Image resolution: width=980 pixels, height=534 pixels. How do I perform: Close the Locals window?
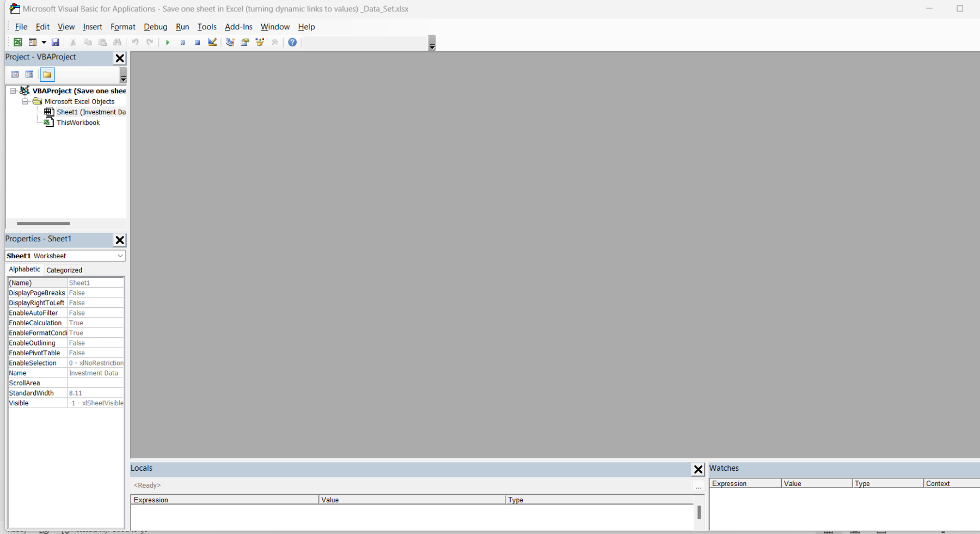(698, 469)
